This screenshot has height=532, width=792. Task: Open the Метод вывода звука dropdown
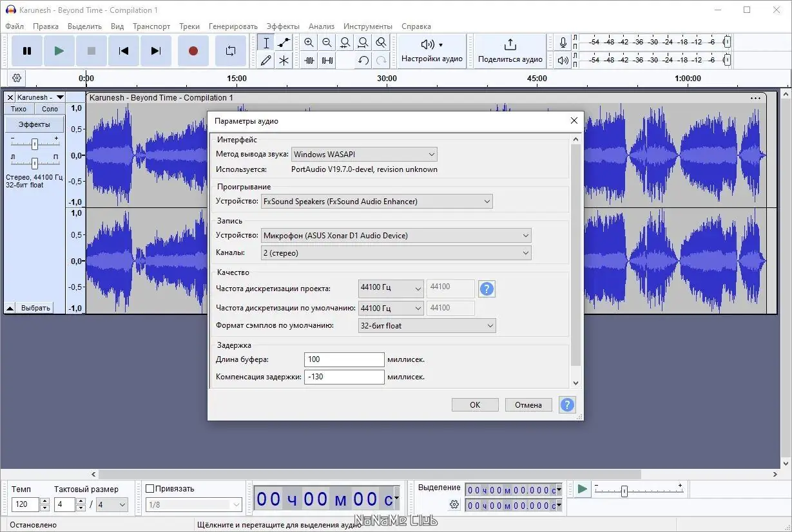pyautogui.click(x=364, y=155)
